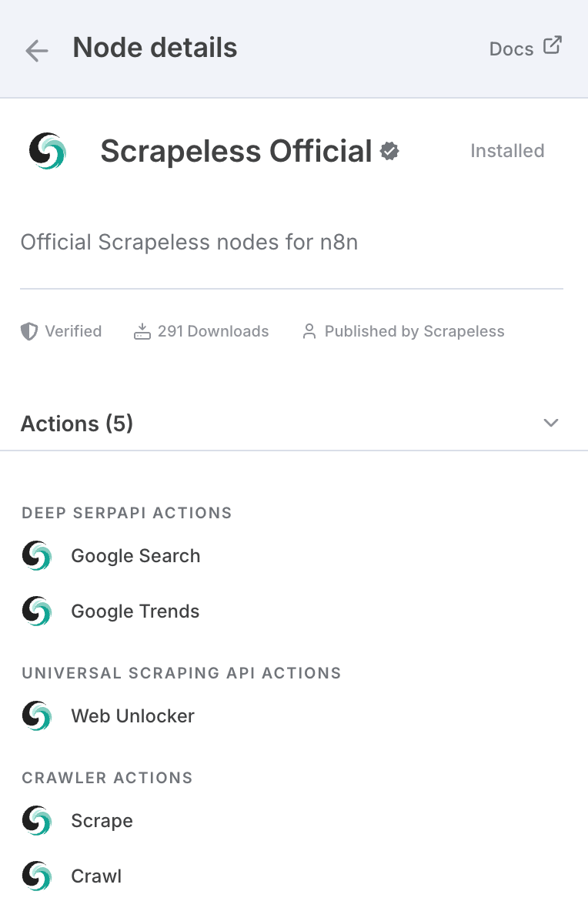Click the Verified shield icon
588x918 pixels.
point(29,331)
